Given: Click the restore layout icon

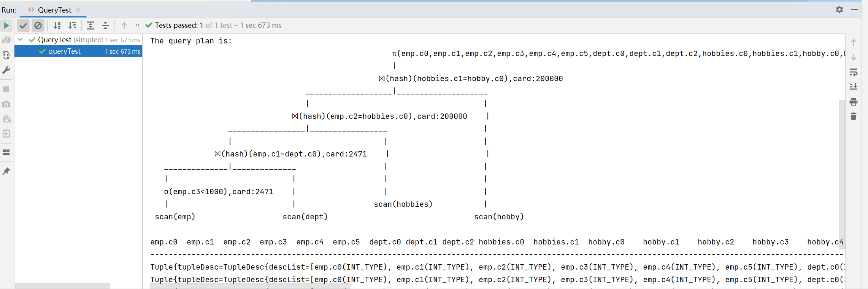Looking at the screenshot, I should pos(6,152).
